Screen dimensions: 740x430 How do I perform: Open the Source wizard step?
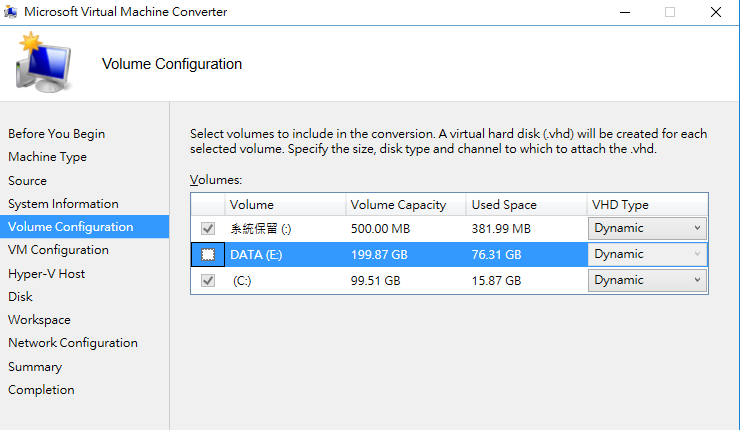tap(27, 181)
